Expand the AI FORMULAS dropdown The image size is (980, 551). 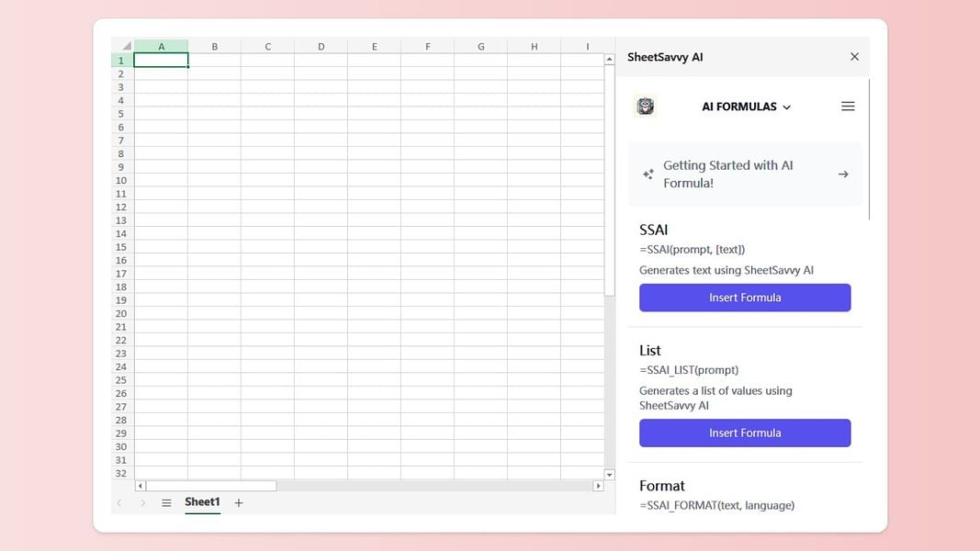746,107
